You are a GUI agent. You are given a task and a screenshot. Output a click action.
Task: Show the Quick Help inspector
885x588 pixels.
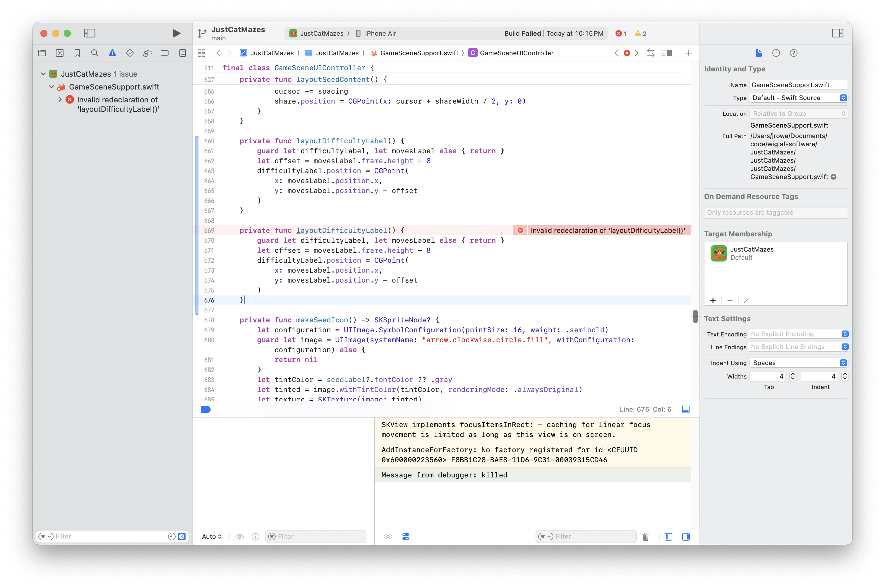[793, 53]
